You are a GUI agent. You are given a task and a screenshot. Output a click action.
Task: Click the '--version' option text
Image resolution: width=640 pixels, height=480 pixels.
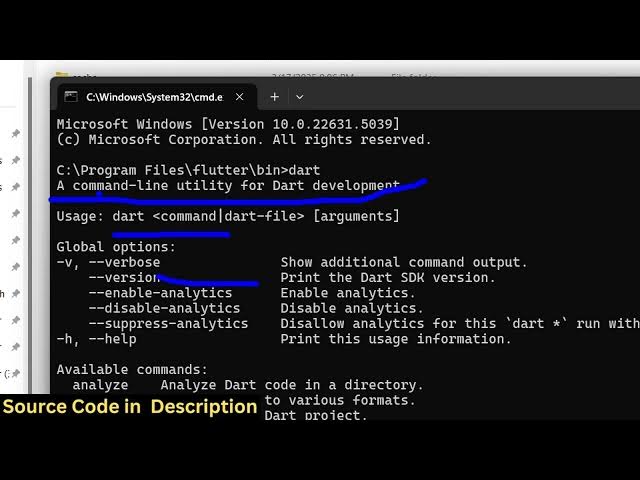point(124,278)
